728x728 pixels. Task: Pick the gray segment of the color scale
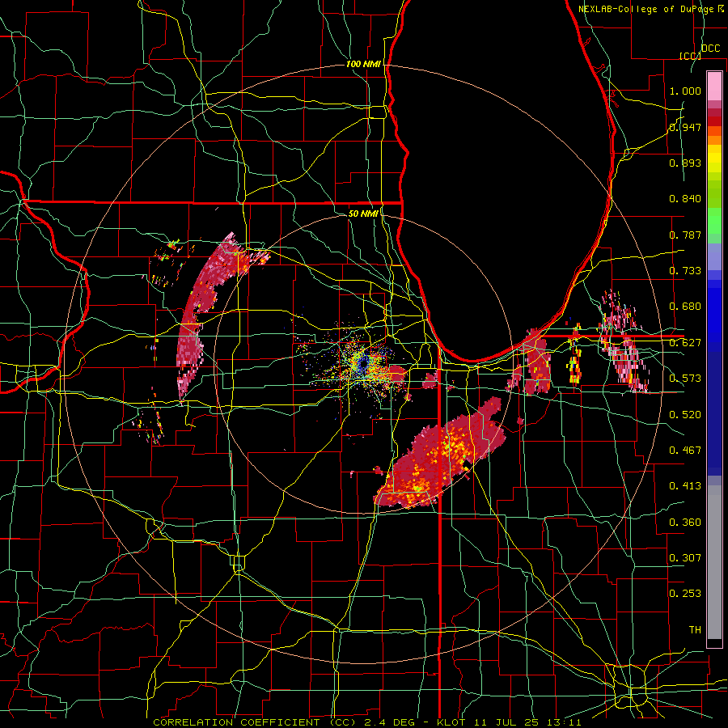pos(714,562)
